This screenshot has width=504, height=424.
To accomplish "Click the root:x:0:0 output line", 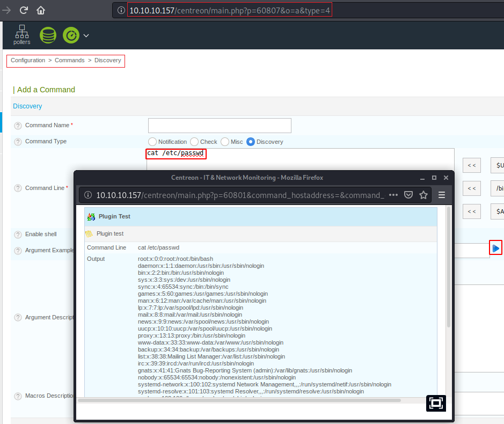I will coord(176,259).
